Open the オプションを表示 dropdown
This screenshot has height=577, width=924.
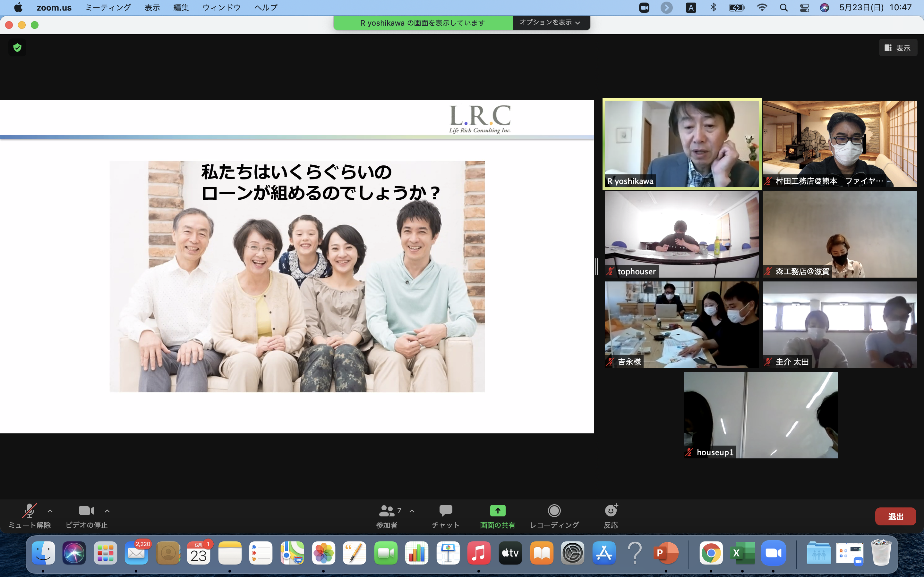tap(551, 22)
